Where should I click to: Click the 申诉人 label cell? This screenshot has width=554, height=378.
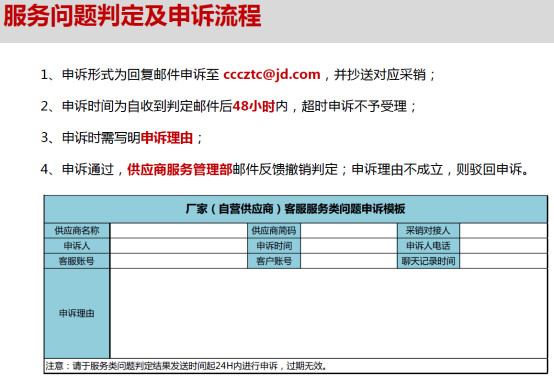click(77, 246)
